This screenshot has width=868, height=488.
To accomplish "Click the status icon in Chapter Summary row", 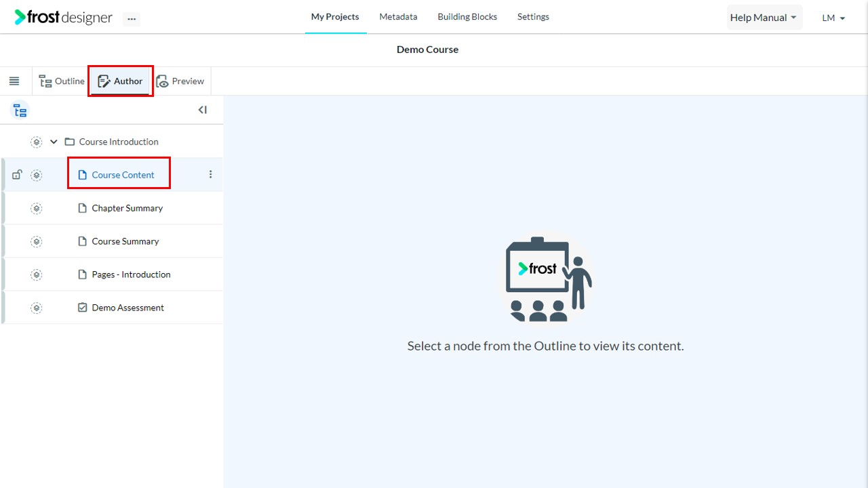I will click(x=37, y=209).
